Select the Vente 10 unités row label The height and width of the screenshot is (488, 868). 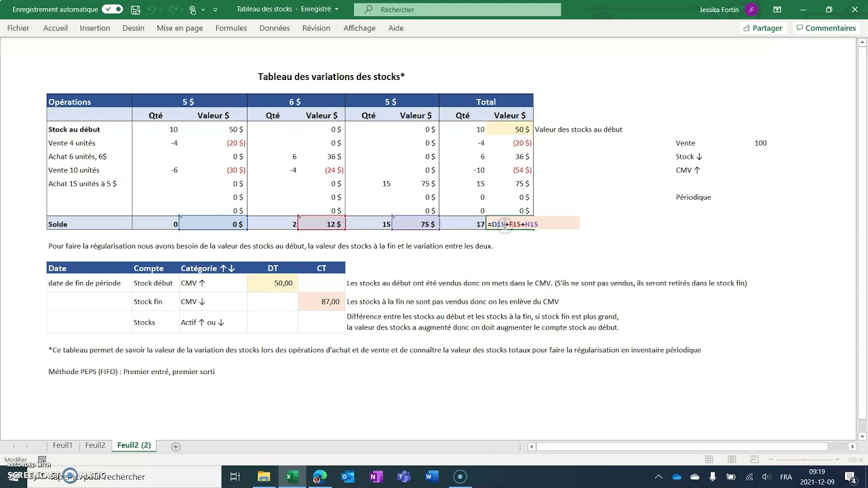(74, 170)
